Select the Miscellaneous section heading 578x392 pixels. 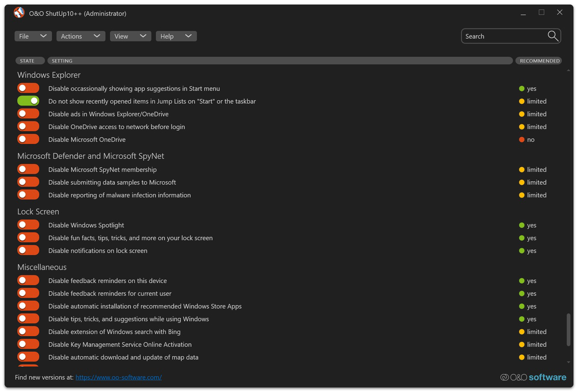[42, 267]
